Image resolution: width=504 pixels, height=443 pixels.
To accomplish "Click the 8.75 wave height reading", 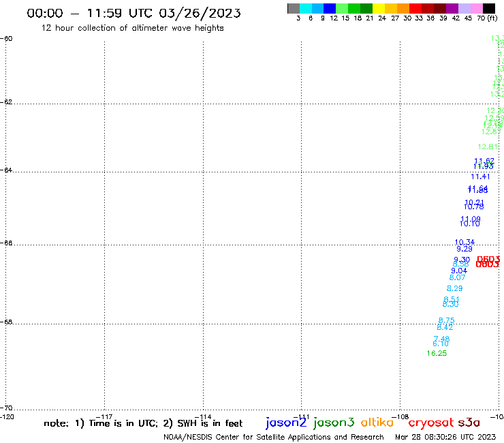I will click(447, 320).
